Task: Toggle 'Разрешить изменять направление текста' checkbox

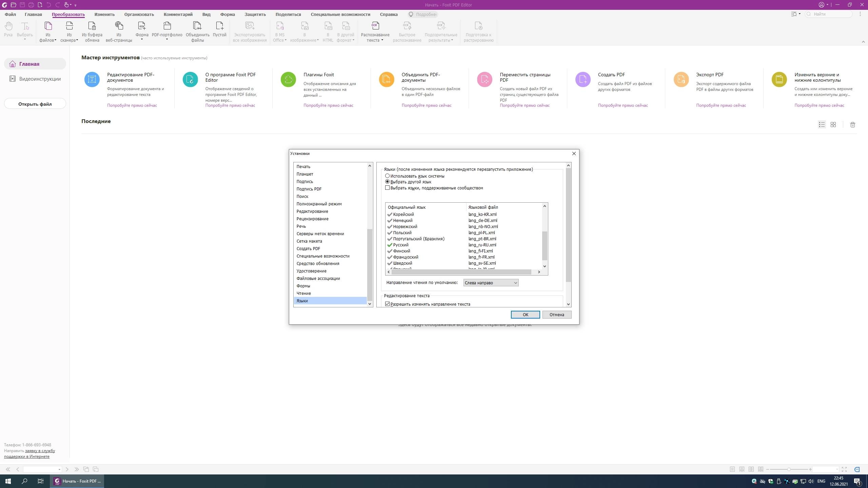Action: click(387, 304)
